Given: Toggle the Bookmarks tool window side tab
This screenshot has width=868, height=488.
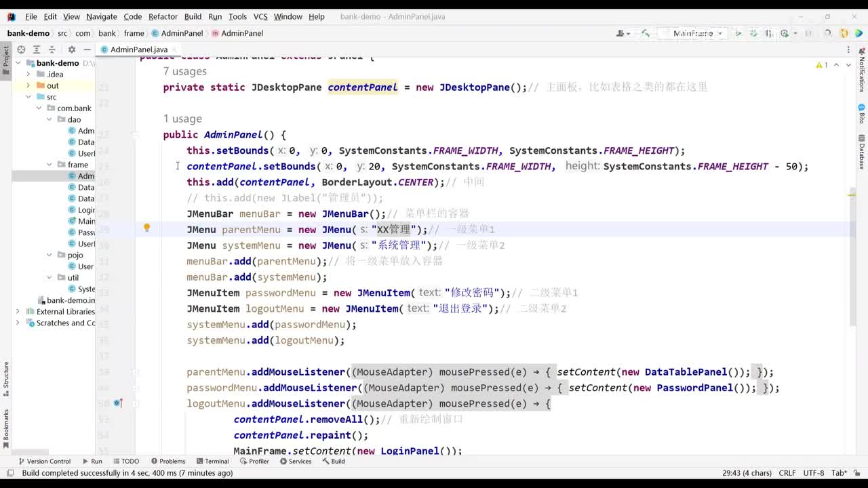Looking at the screenshot, I should [5, 428].
